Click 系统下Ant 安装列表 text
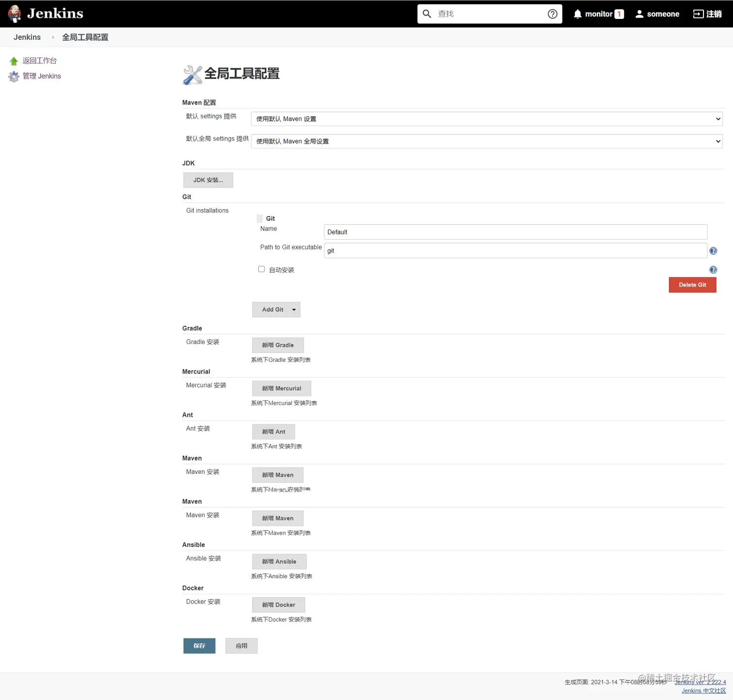This screenshot has height=700, width=733. click(276, 446)
